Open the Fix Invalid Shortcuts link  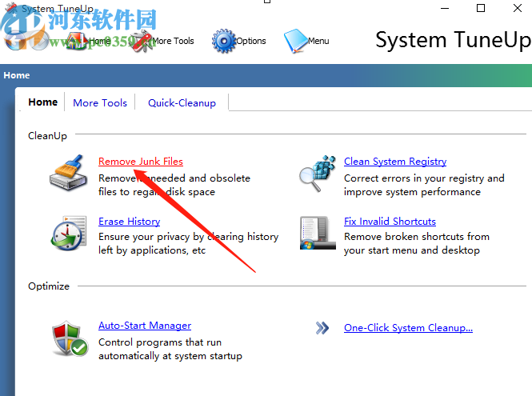pos(390,222)
